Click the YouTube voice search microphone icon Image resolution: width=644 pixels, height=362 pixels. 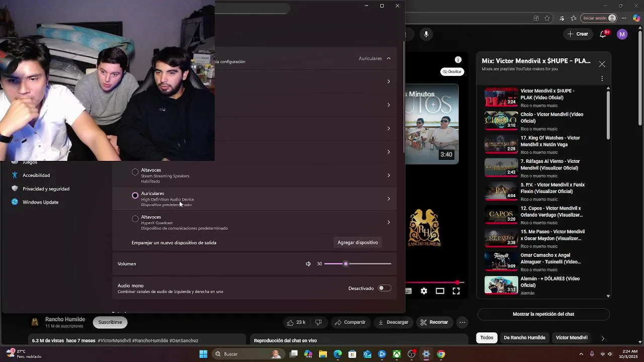pos(426,34)
